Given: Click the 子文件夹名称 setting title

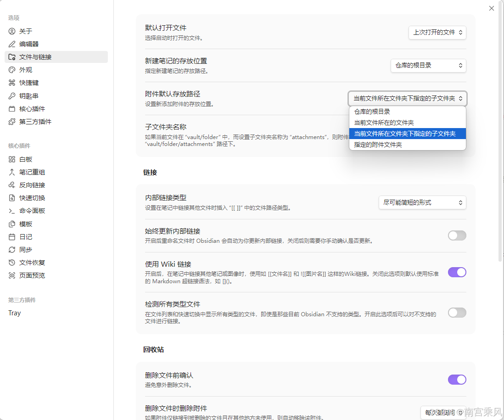Looking at the screenshot, I should click(166, 127).
